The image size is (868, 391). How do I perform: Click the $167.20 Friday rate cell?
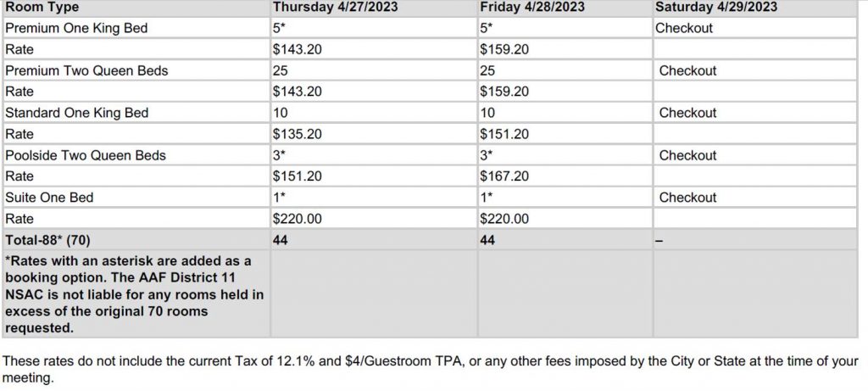pos(565,176)
